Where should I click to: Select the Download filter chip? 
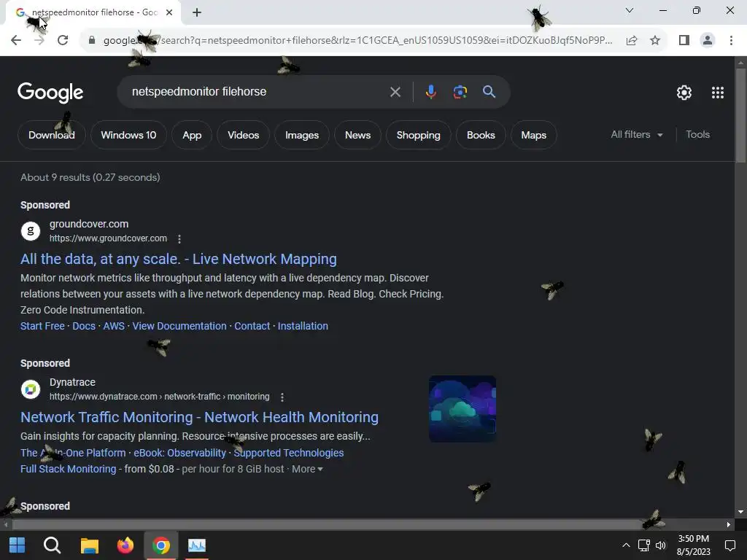click(52, 135)
